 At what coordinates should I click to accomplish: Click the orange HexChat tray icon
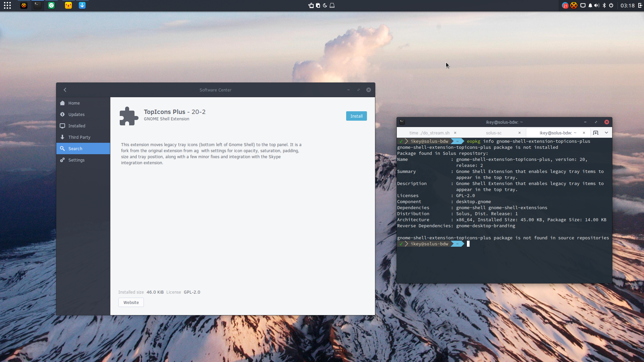pyautogui.click(x=574, y=5)
